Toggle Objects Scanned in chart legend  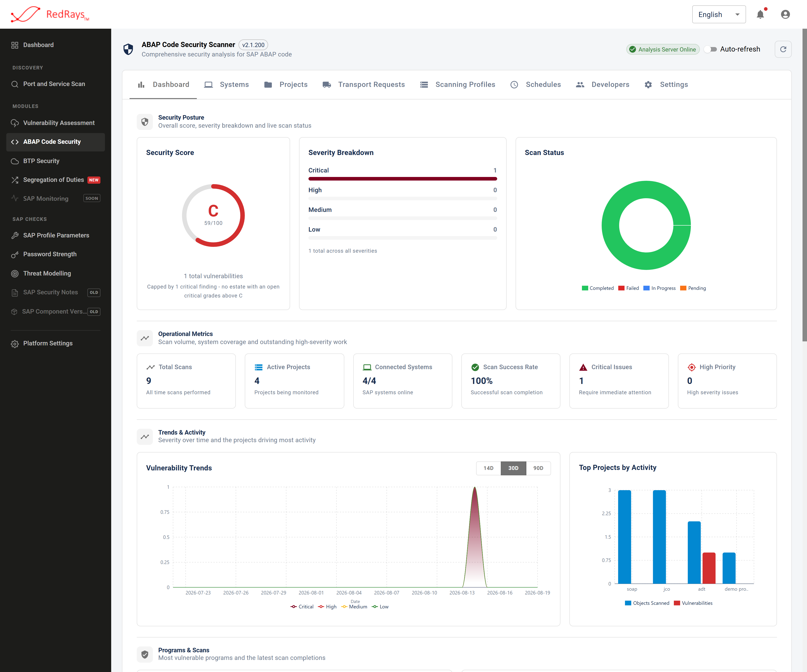pos(647,603)
